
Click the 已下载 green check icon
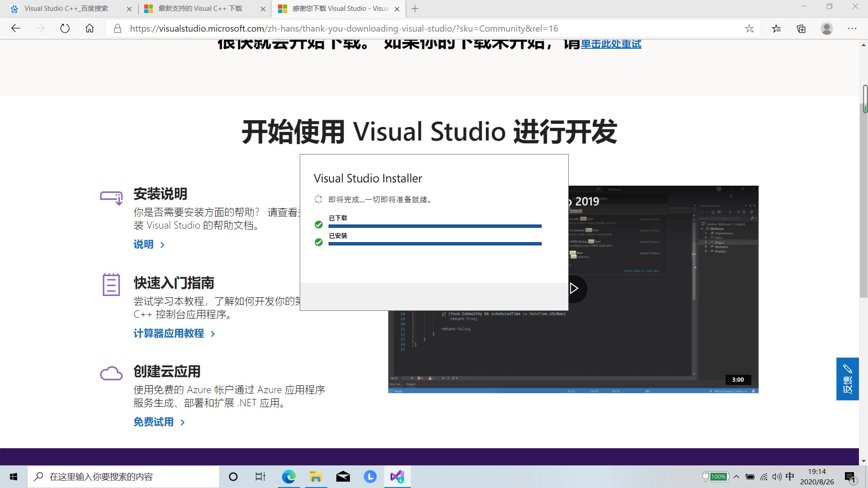tap(319, 225)
